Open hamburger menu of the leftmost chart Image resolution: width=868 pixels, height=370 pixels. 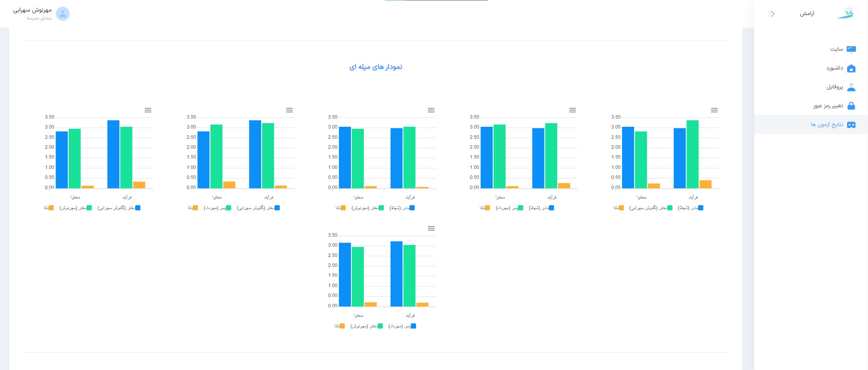pyautogui.click(x=148, y=110)
